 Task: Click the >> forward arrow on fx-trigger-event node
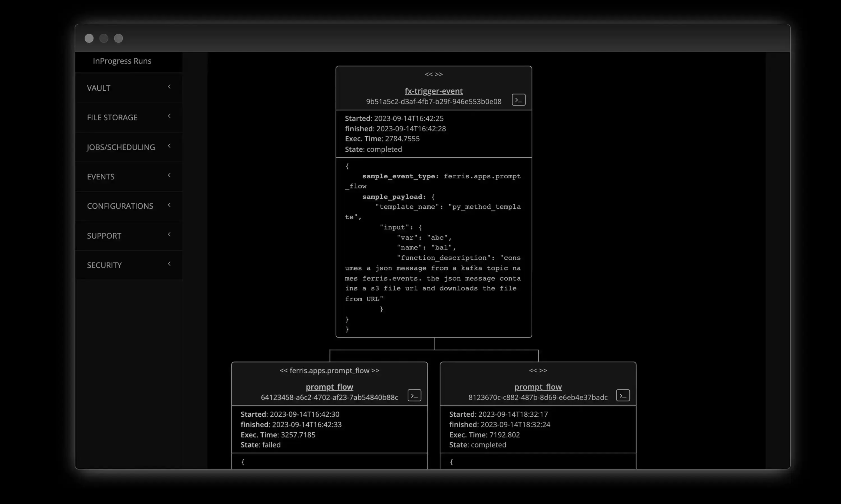(x=438, y=74)
